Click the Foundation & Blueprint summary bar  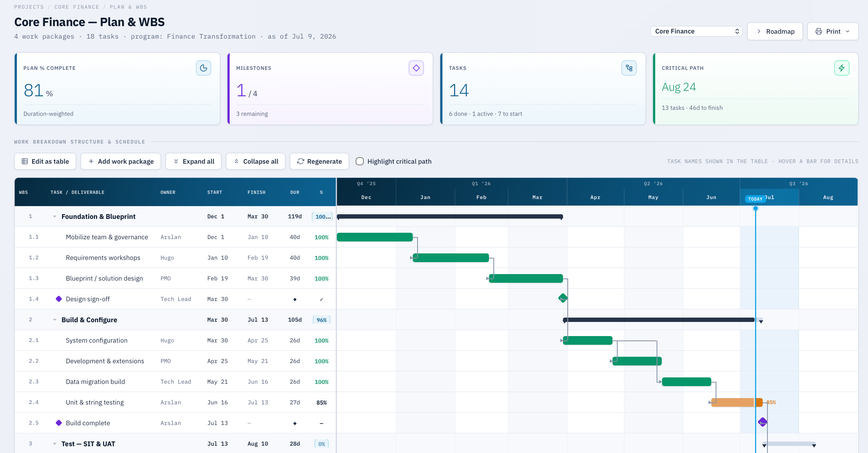coord(450,216)
